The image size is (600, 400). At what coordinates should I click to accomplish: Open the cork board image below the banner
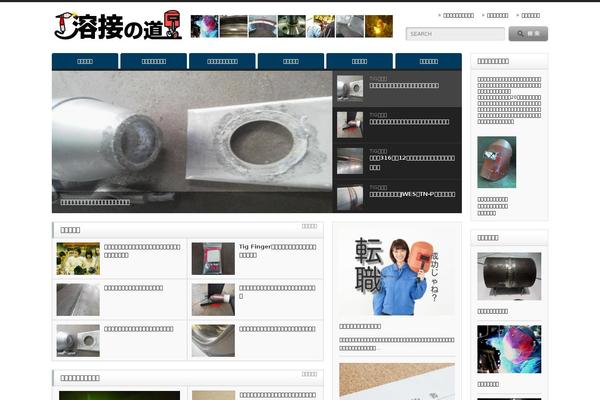pyautogui.click(x=397, y=382)
